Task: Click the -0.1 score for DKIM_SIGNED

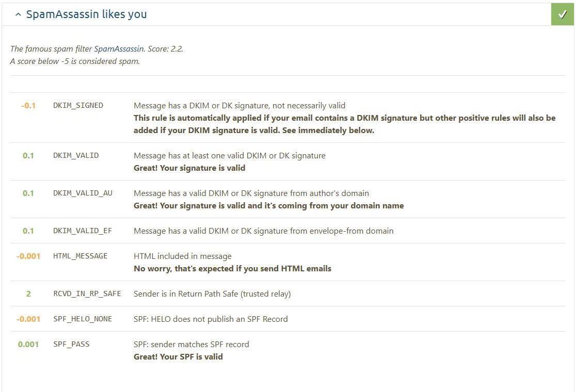Action: pyautogui.click(x=28, y=105)
